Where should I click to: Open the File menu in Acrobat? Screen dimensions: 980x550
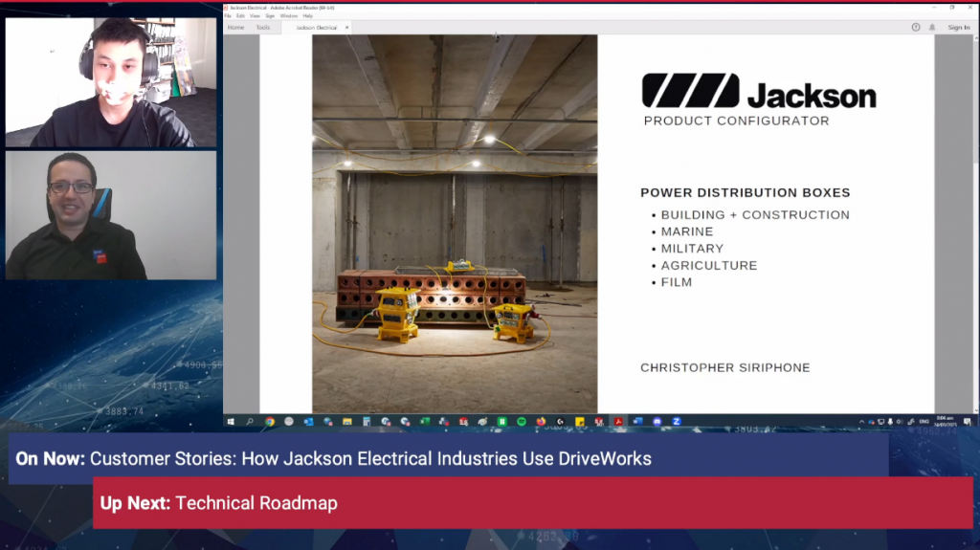click(228, 16)
